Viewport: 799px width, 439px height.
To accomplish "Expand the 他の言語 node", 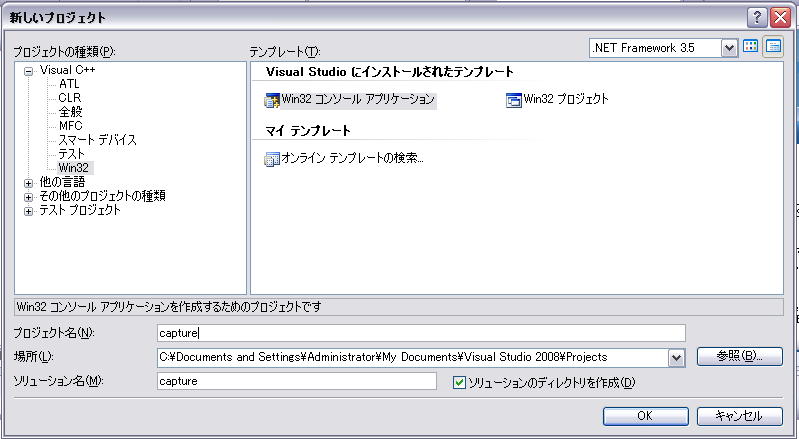I will tap(29, 183).
